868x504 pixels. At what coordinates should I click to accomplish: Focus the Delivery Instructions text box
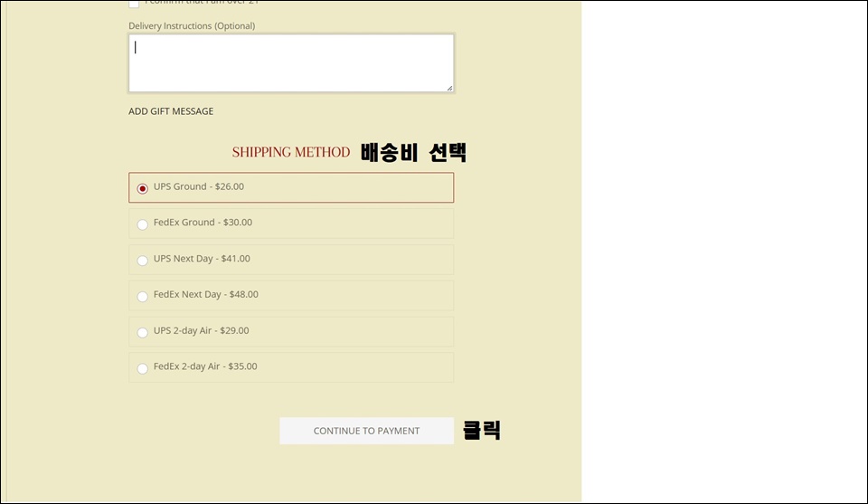[x=291, y=63]
